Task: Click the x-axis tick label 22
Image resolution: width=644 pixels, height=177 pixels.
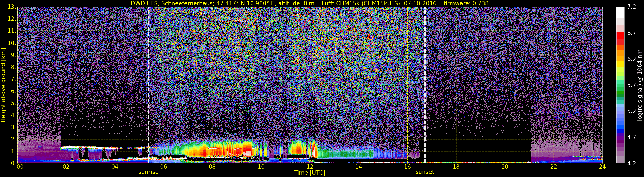Action: (554, 167)
